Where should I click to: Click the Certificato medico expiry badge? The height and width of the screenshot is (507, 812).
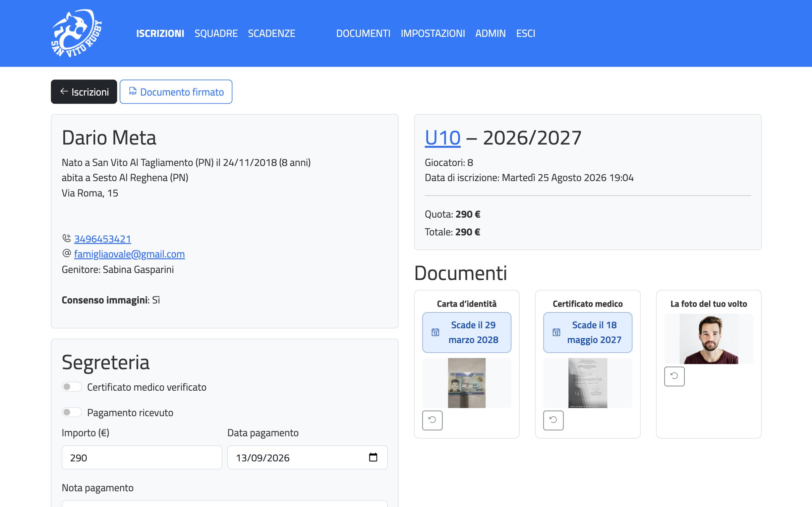587,332
